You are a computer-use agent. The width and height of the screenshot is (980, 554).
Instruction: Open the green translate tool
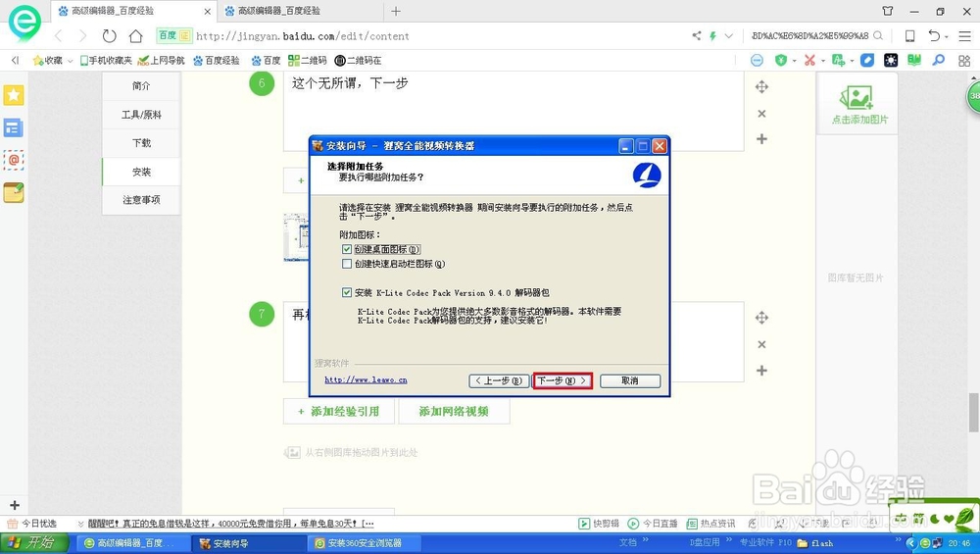click(x=838, y=60)
